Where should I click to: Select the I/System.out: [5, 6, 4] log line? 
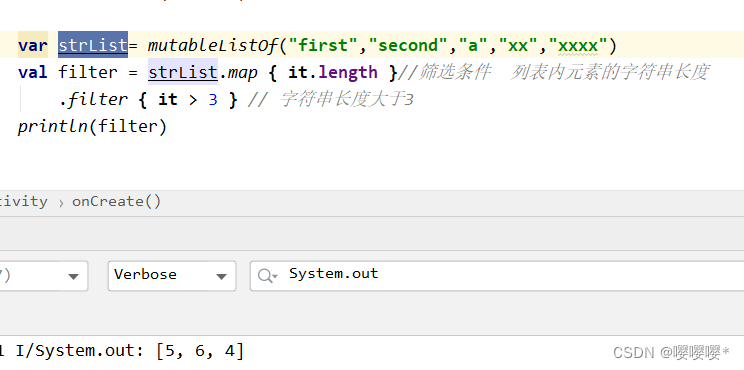[122, 352]
